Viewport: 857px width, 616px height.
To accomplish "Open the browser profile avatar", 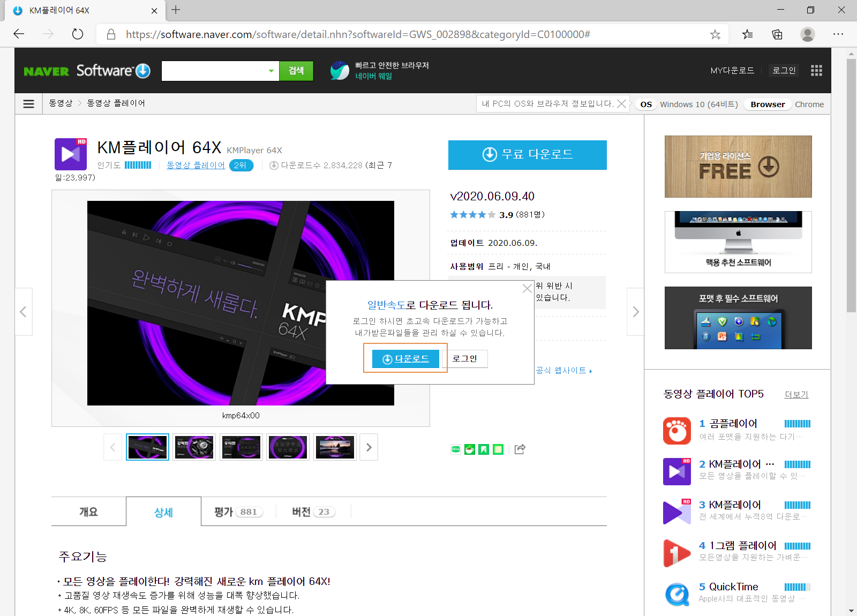I will click(808, 34).
